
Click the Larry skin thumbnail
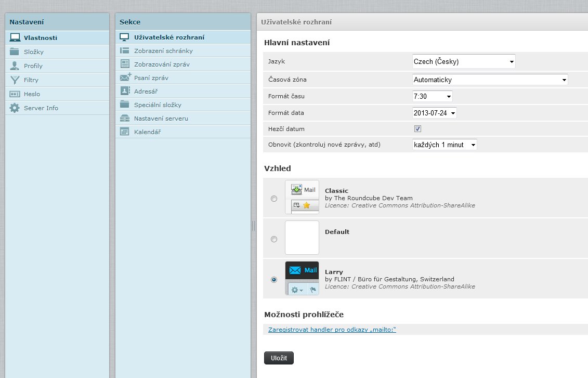pos(302,279)
